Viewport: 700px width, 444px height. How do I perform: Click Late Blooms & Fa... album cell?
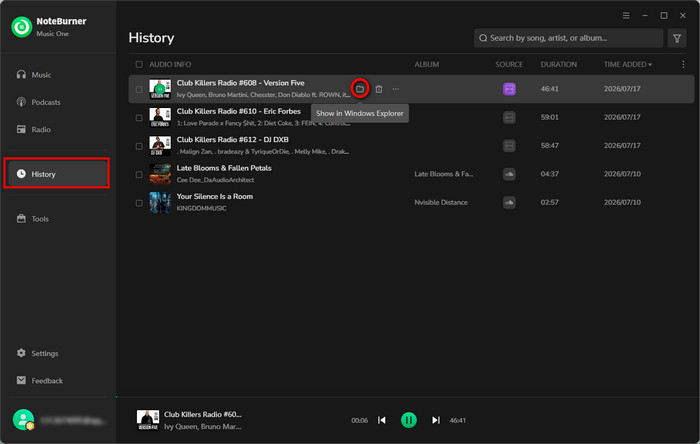pos(444,174)
